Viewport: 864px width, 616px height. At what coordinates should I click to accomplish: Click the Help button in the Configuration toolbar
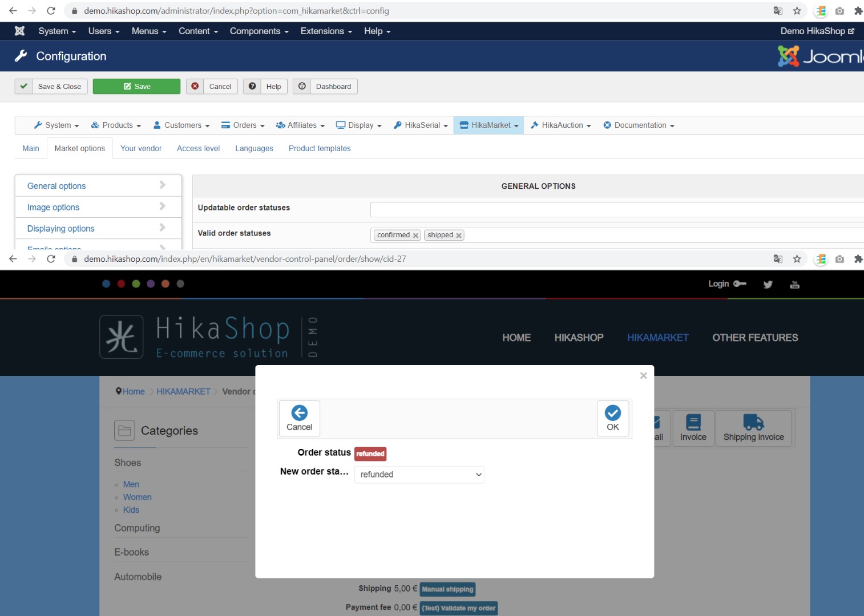click(265, 87)
